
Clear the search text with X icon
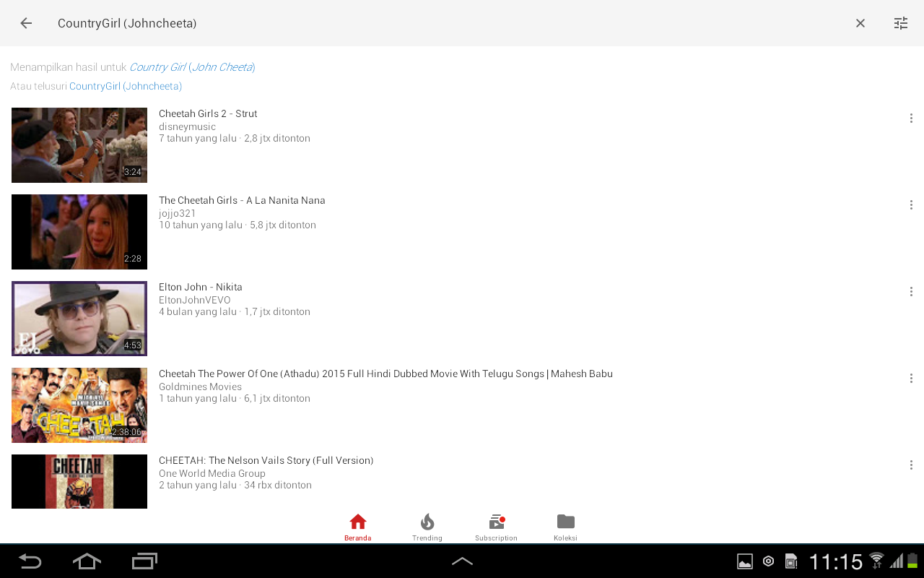(x=860, y=23)
